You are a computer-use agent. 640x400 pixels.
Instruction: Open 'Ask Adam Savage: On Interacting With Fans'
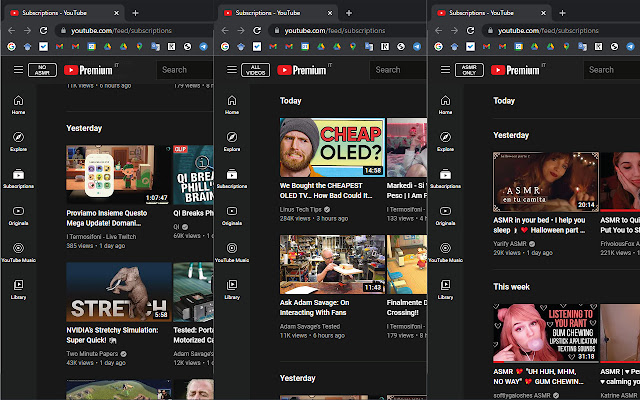[314, 307]
